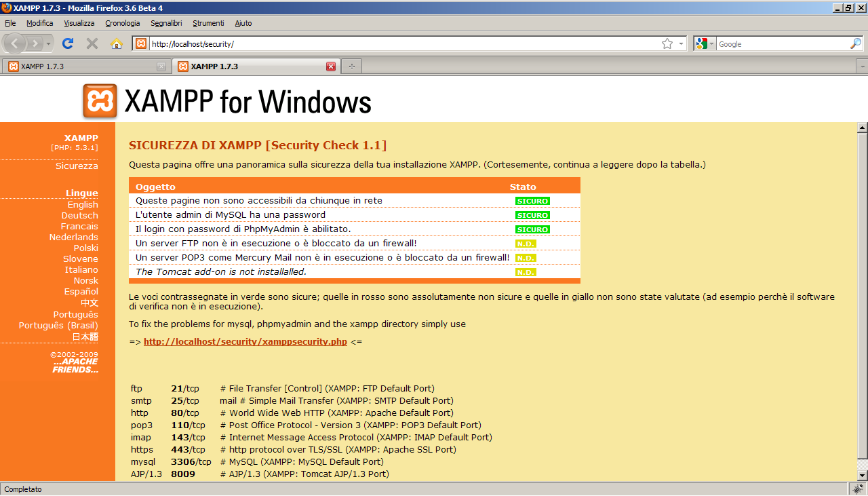Click the vertical scrollbar thumb

click(x=863, y=296)
